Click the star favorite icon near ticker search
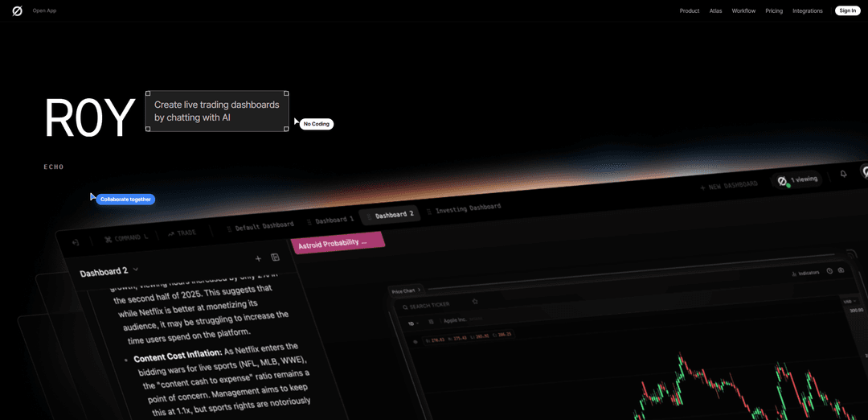The image size is (868, 420). (x=475, y=302)
